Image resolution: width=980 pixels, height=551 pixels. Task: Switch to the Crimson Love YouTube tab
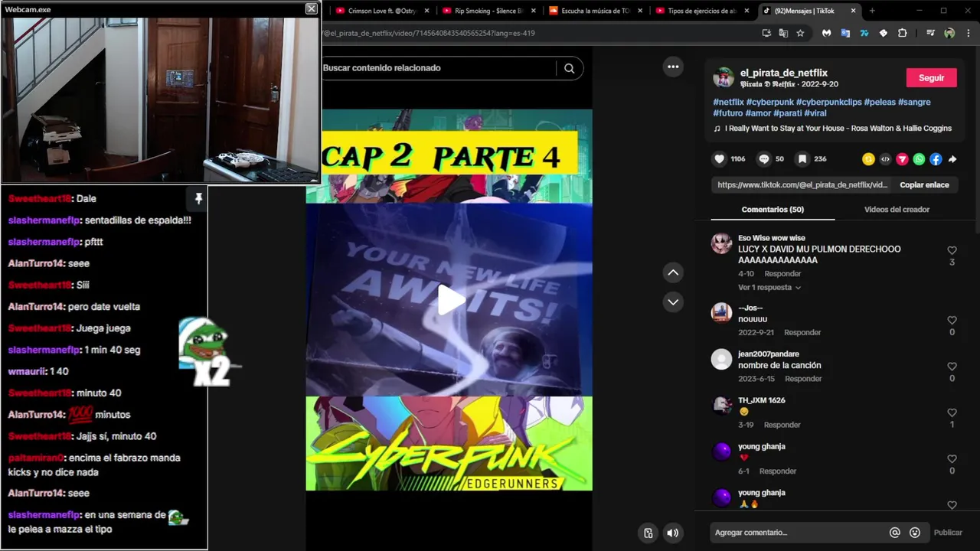381,11
